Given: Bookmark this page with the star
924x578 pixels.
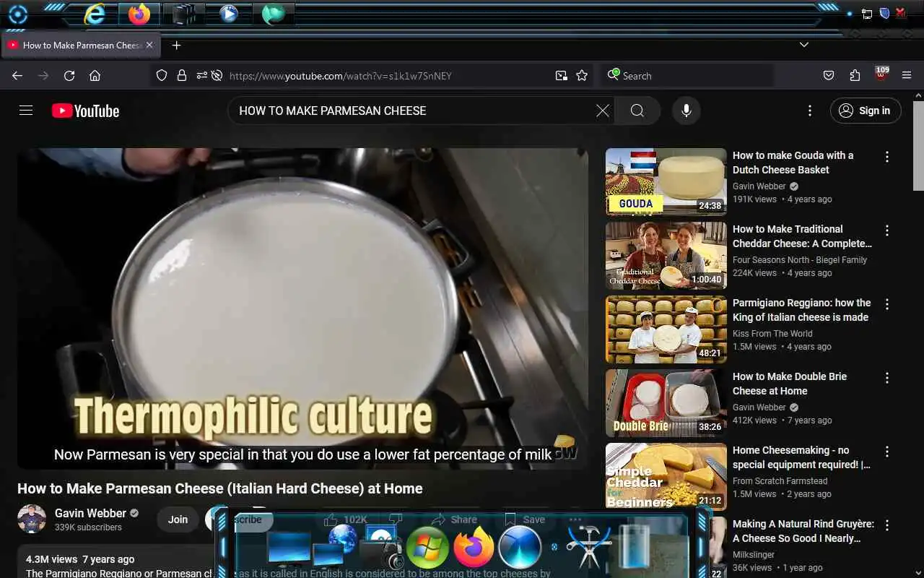Looking at the screenshot, I should [x=582, y=76].
